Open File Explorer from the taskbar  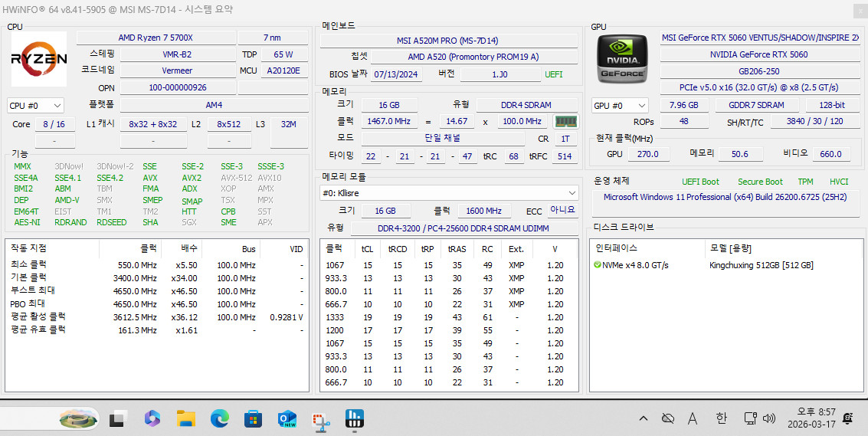(186, 419)
